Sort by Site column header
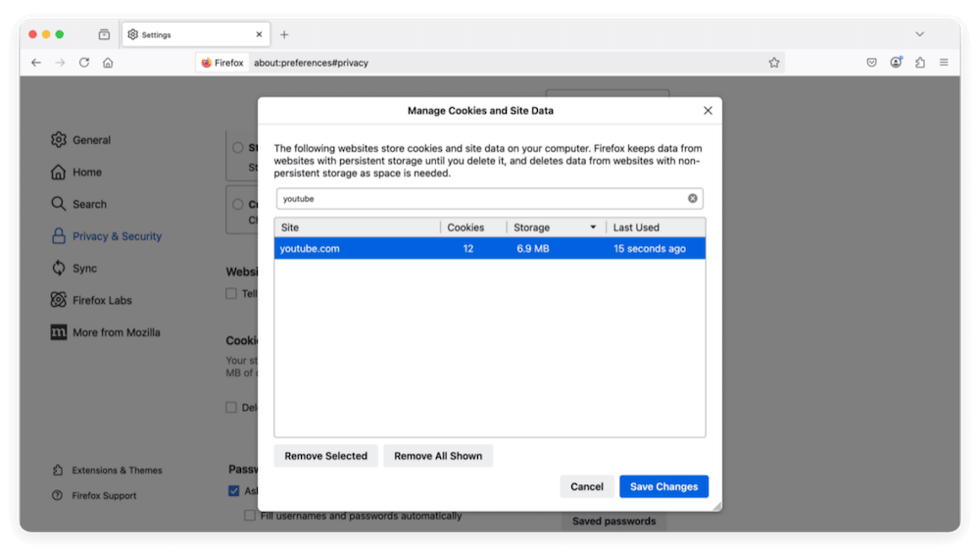This screenshot has width=980, height=551. pos(357,227)
